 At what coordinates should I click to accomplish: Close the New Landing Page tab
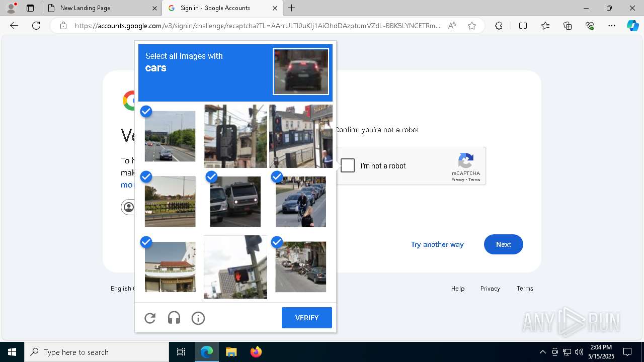coord(154,8)
